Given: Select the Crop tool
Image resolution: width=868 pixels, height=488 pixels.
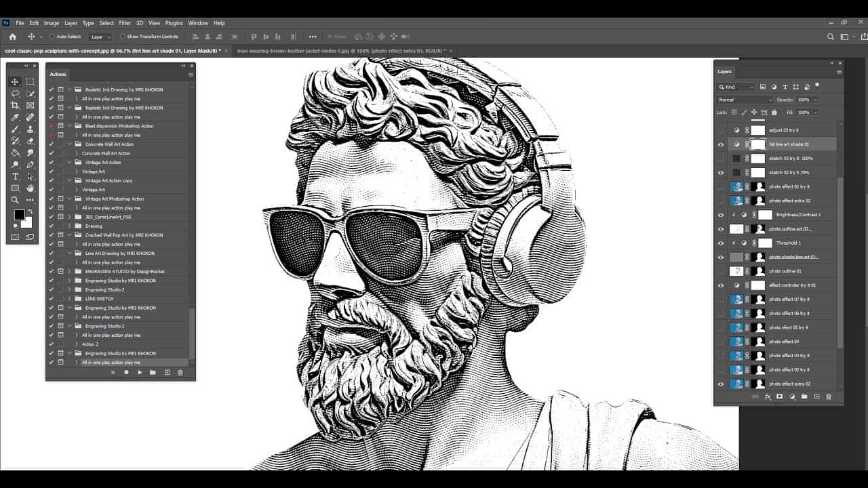Looking at the screenshot, I should 15,106.
